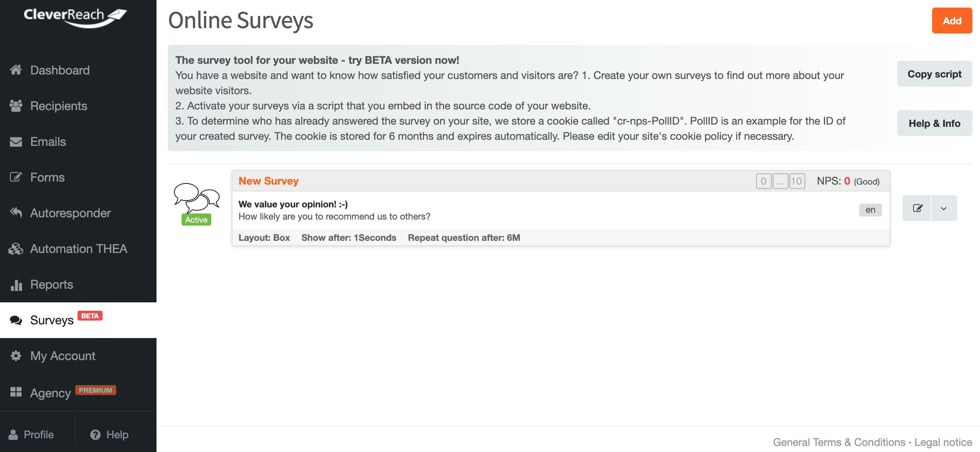This screenshot has width=980, height=452.
Task: Click the Emails envelope icon
Action: (16, 142)
